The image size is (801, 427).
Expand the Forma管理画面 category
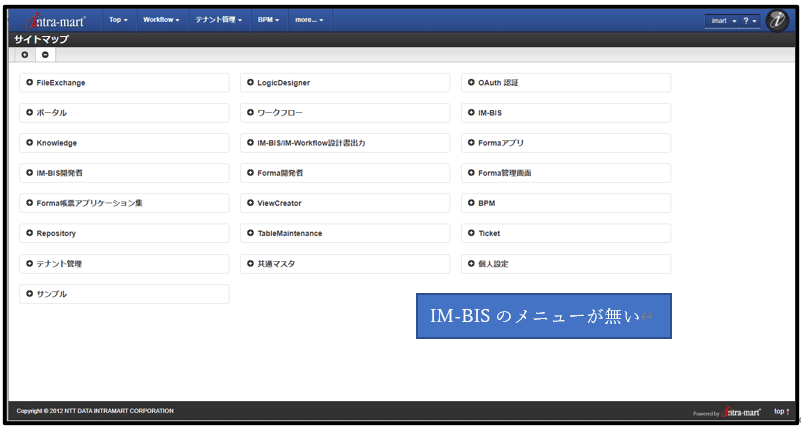[x=566, y=173]
